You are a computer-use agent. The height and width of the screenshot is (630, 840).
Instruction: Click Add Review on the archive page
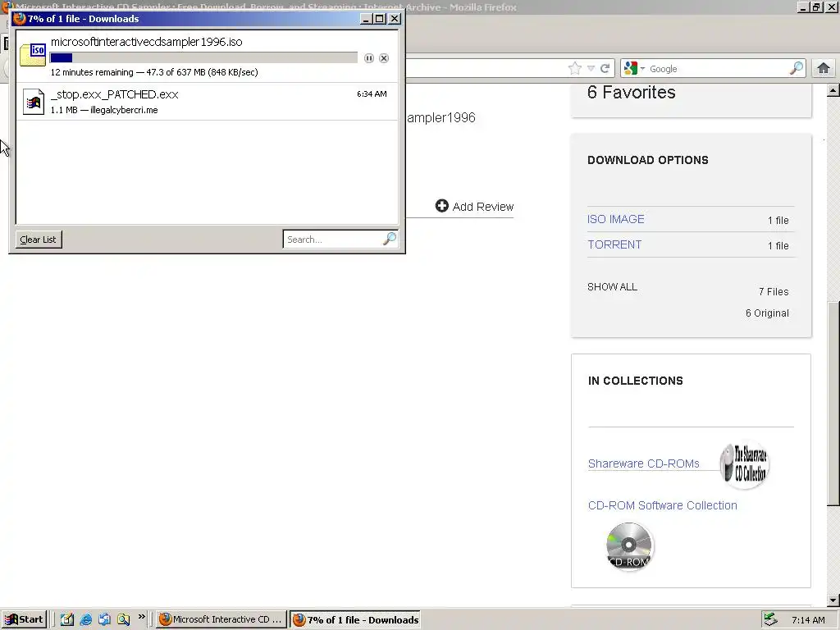474,206
